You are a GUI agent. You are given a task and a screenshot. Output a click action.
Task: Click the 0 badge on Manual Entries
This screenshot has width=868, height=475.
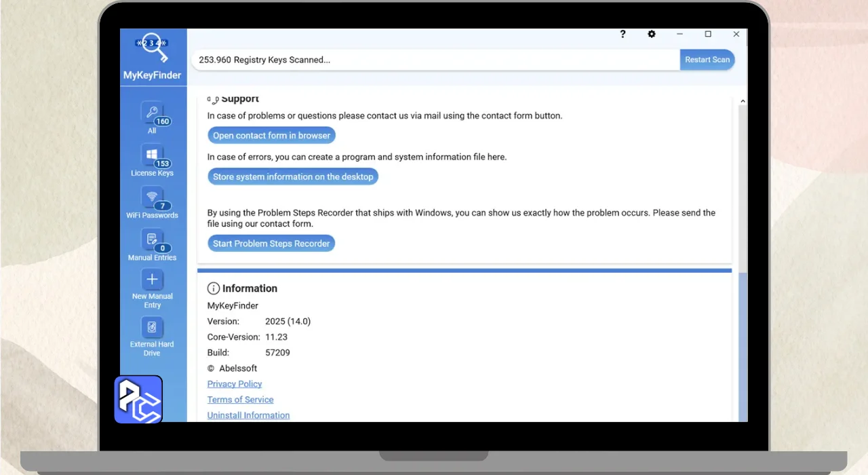click(x=162, y=248)
